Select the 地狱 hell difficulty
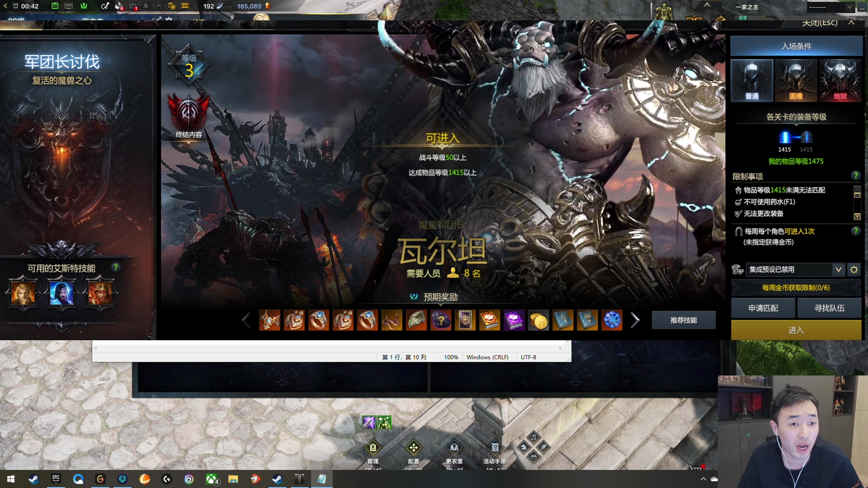The width and height of the screenshot is (868, 488). point(840,80)
